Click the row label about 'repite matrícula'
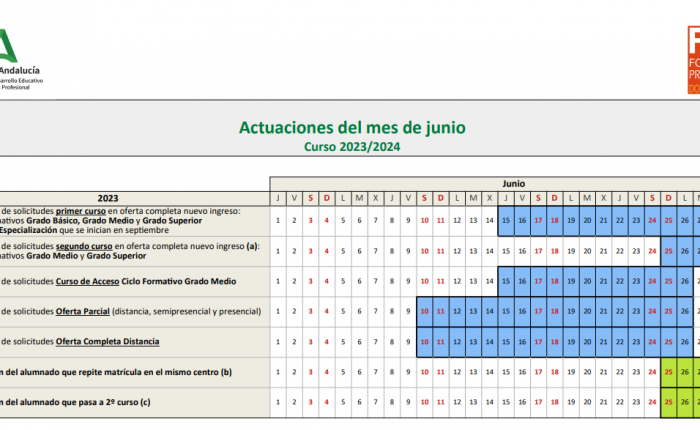This screenshot has height=430, width=700. pyautogui.click(x=116, y=372)
